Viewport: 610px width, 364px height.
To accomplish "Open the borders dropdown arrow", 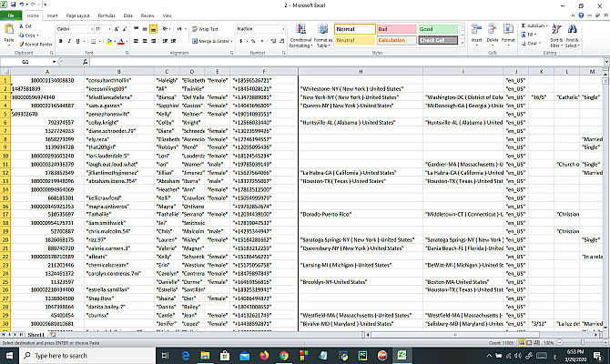I will point(99,41).
